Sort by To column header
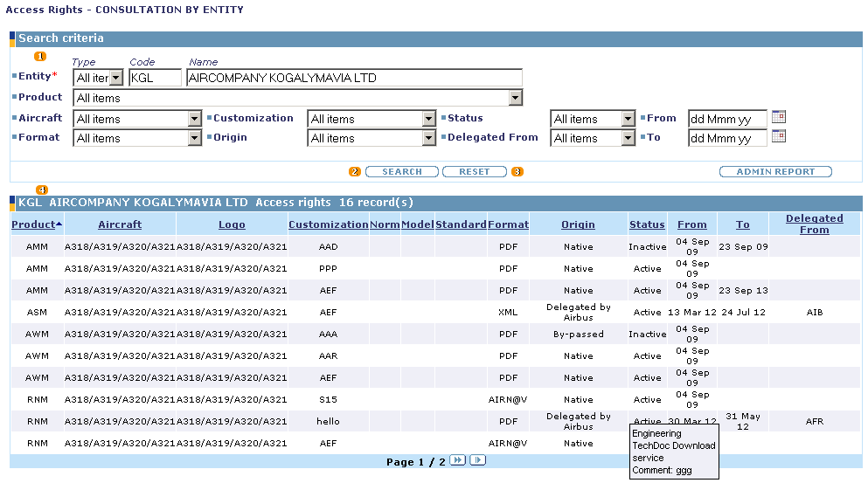This screenshot has width=868, height=483. (742, 224)
